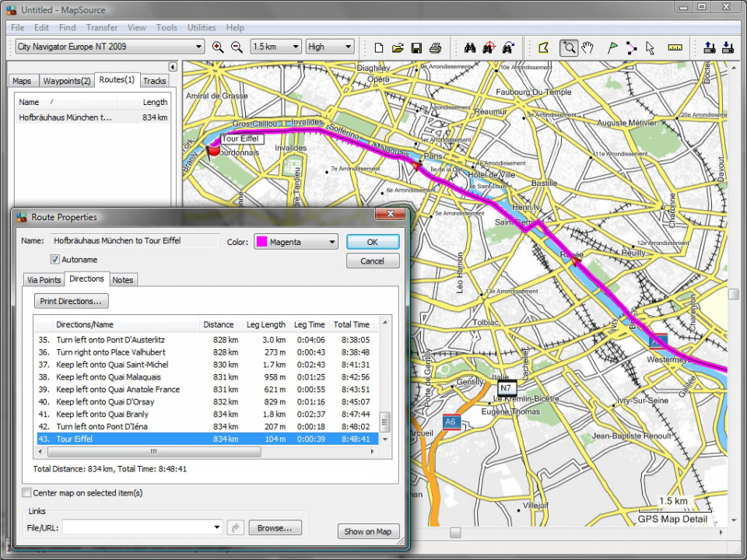Viewport: 747px width, 560px height.
Task: Click the Save disk icon
Action: pos(417,47)
